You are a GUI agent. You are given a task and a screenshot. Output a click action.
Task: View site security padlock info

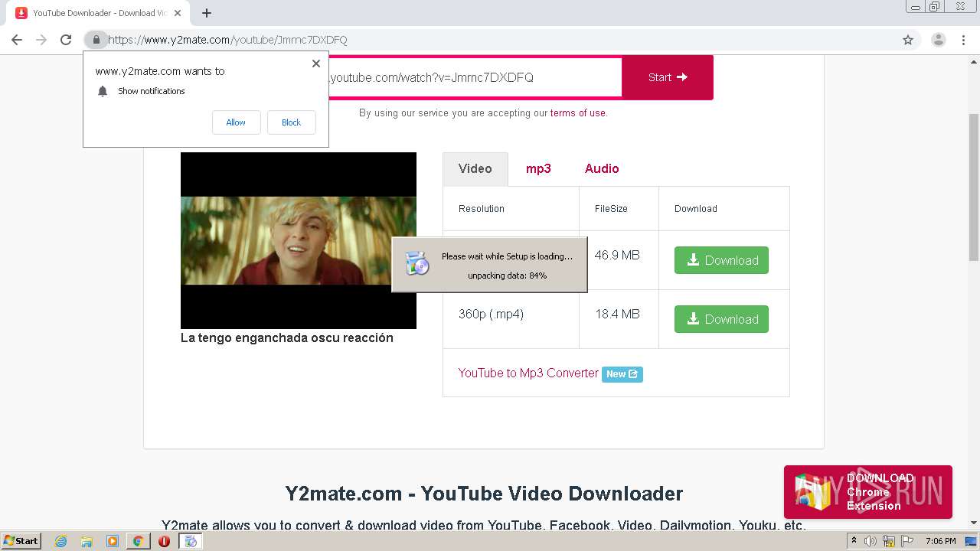(96, 40)
